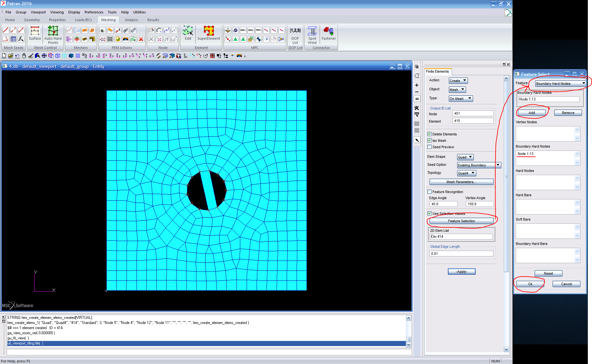This screenshot has width=592, height=364.
Task: Open the Auto Hard Points tool
Action: (x=53, y=34)
